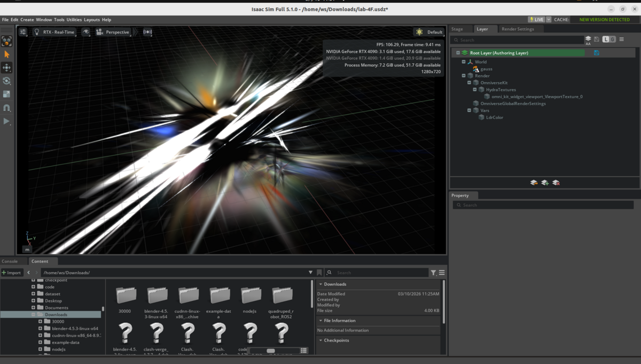Click the layers auto-authoring AA icon

click(588, 41)
